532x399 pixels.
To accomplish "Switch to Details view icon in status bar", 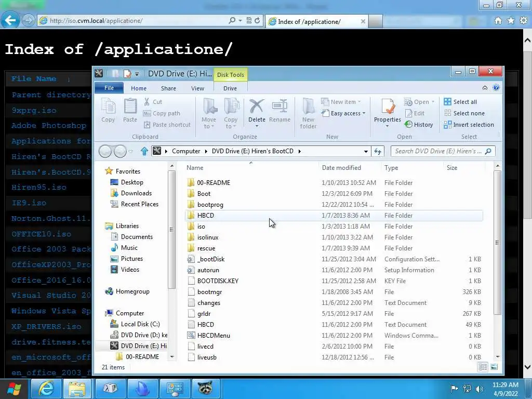I will coord(483,367).
